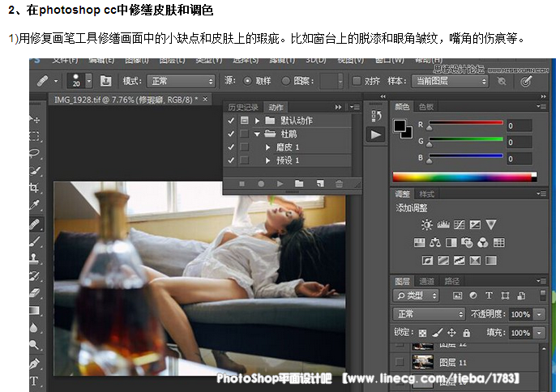Image resolution: width=560 pixels, height=392 pixels.
Task: Add a Photo Filter adjustment
Action: [x=467, y=243]
